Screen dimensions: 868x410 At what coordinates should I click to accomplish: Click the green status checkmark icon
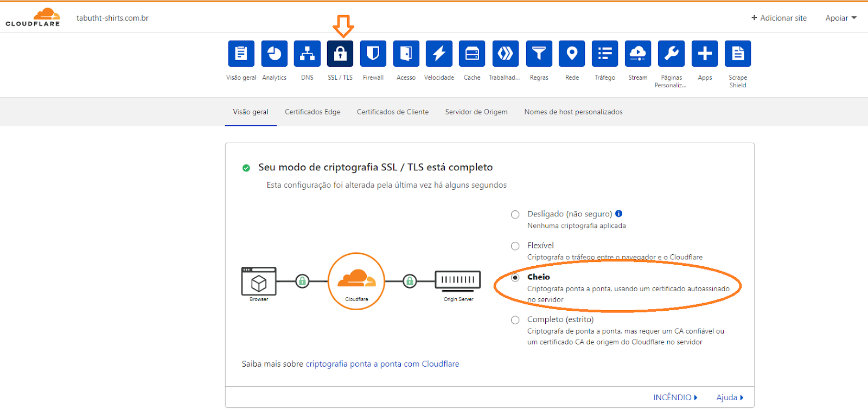coord(246,168)
